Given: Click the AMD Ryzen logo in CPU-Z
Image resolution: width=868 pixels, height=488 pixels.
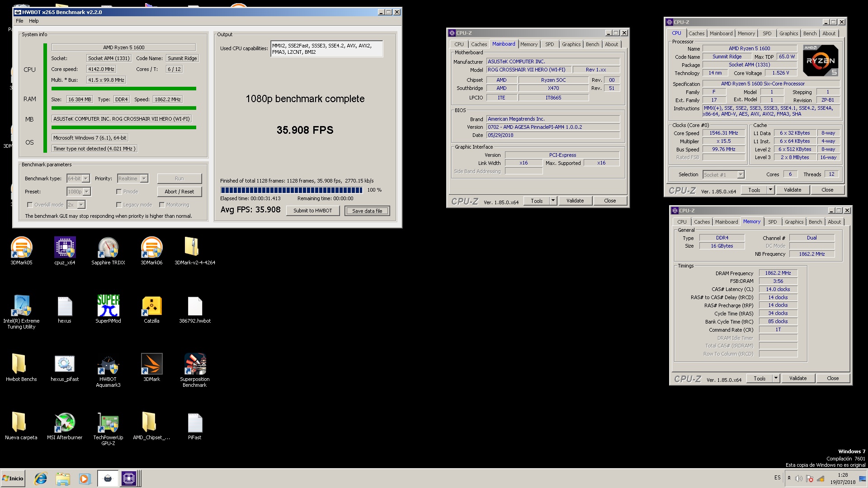Looking at the screenshot, I should coord(821,60).
